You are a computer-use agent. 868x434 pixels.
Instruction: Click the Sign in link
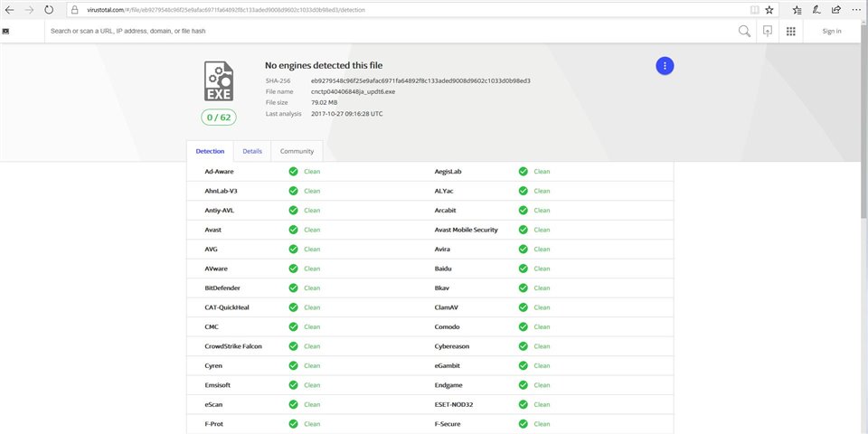click(x=832, y=32)
